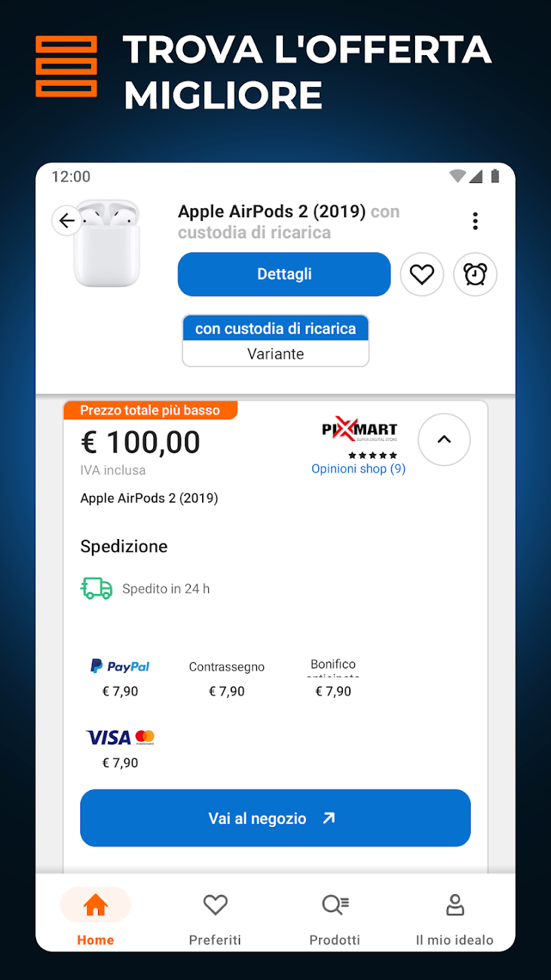
Task: Click the Pixmart shop logo
Action: [x=359, y=430]
